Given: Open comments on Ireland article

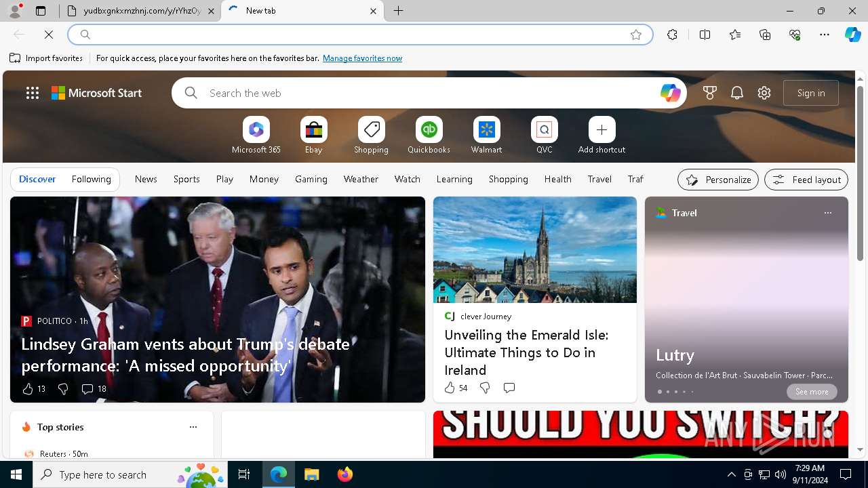Looking at the screenshot, I should coord(509,388).
